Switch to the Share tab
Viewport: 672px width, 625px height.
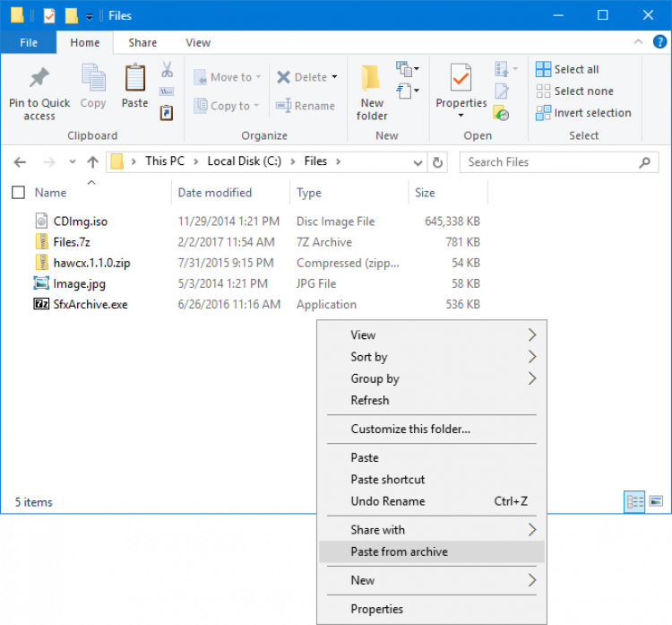coord(142,42)
